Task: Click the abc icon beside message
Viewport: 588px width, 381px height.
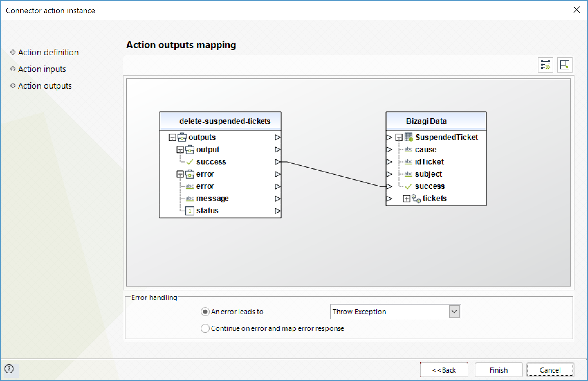Action: (190, 199)
